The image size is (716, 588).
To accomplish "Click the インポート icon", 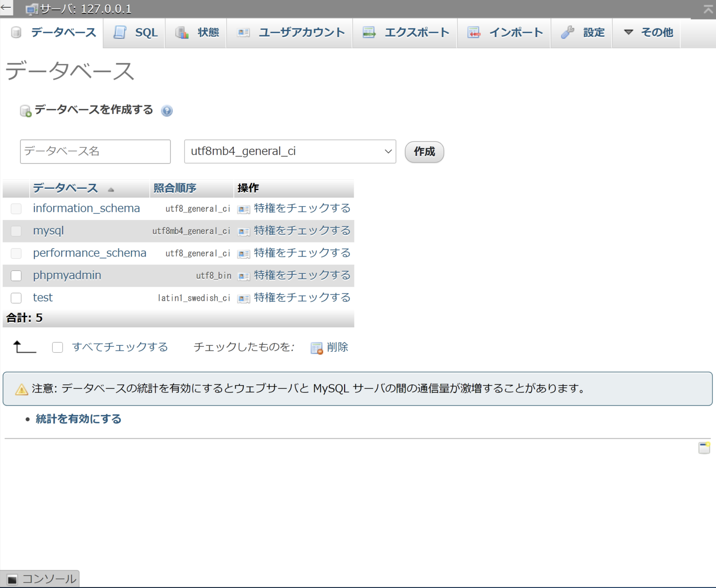I will click(x=474, y=32).
